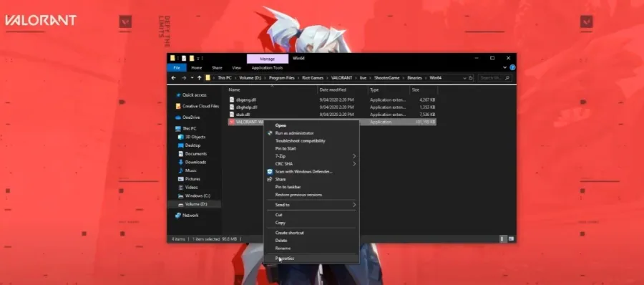644x285 pixels.
Task: Switch to details view toggle
Action: pos(503,238)
